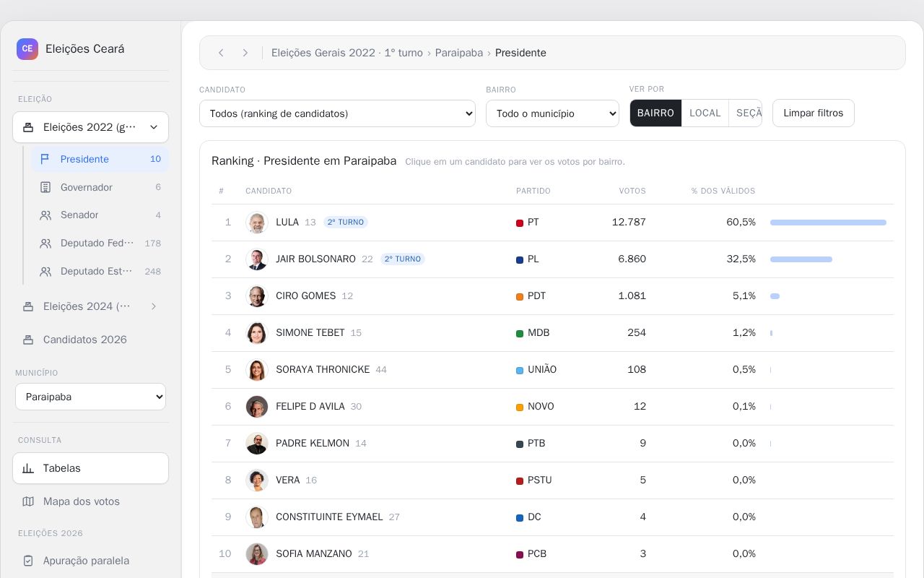Click SOFIA MANZANO candidate name

314,553
